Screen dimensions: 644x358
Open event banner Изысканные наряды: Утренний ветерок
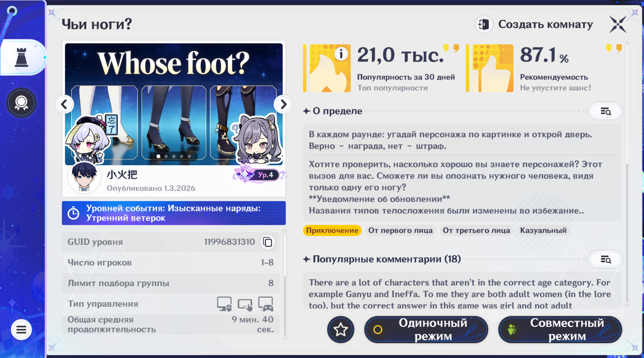(174, 213)
